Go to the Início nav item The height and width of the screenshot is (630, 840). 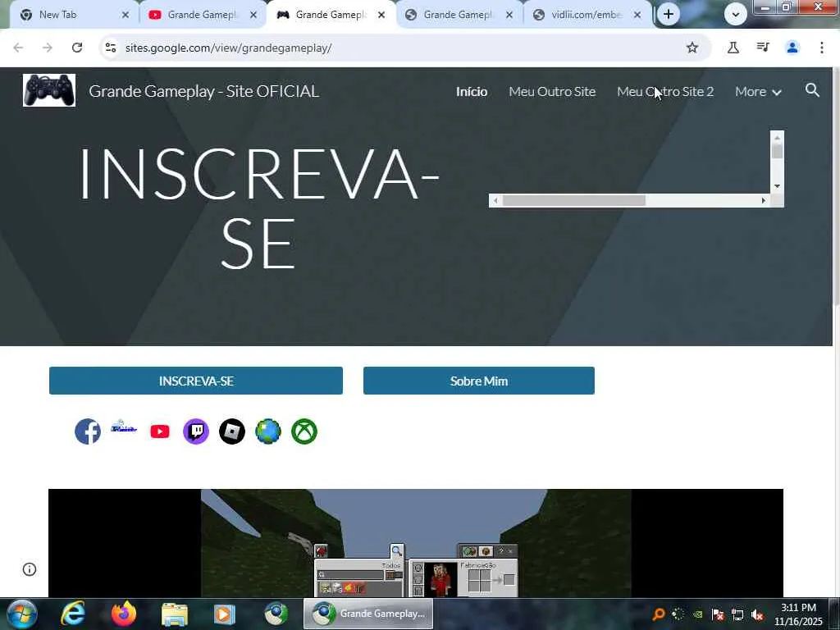pos(472,92)
